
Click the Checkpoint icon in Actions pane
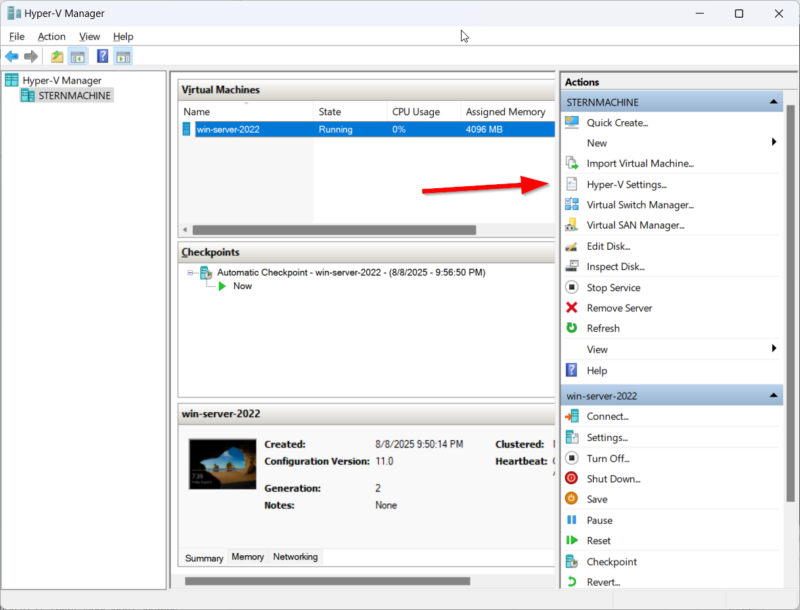pos(572,562)
